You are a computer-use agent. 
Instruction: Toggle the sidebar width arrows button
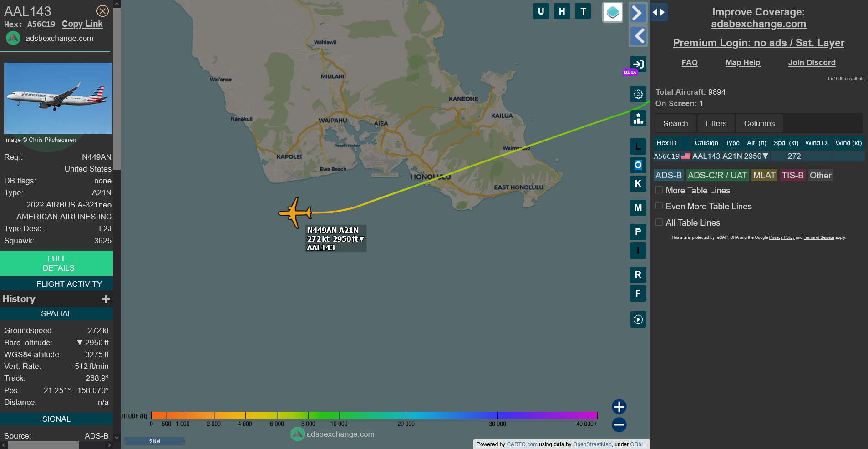pyautogui.click(x=659, y=12)
